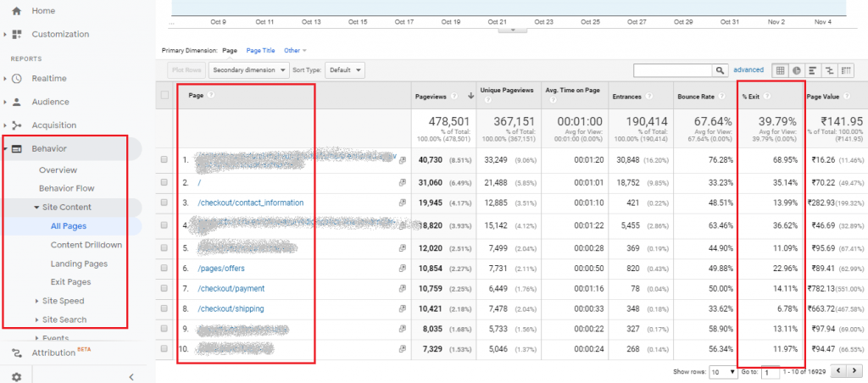Open the Content Drilldown report
Viewport: 868px width, 383px height.
(86, 245)
